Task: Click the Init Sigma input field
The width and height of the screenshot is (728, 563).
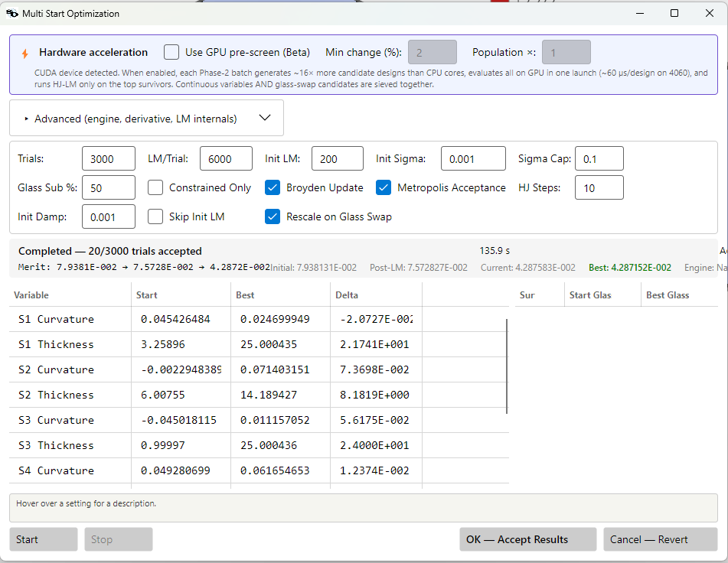Action: pos(473,158)
